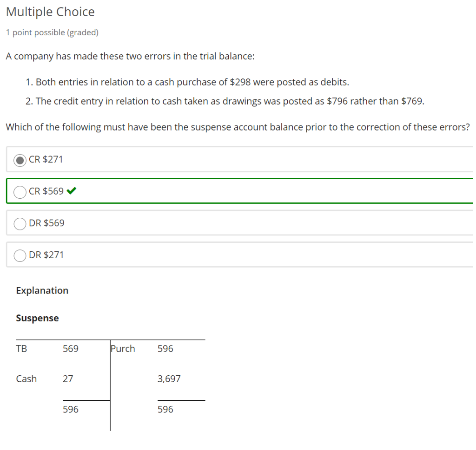Select the CR $569 radio button
Screen dimensions: 476x450
click(x=20, y=191)
